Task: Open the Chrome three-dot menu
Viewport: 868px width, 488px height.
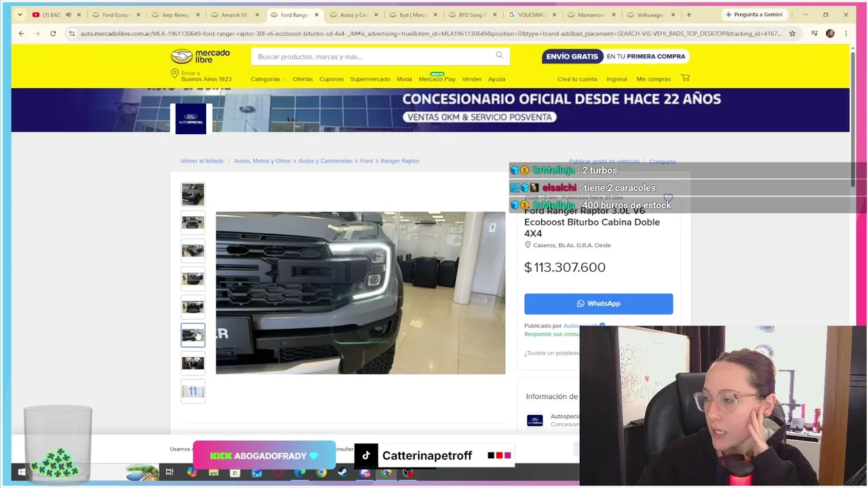Action: pyautogui.click(x=846, y=33)
